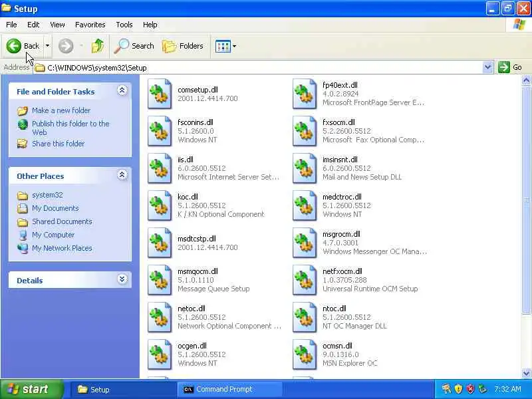
Task: Click the Make a new folder icon
Action: point(23,110)
